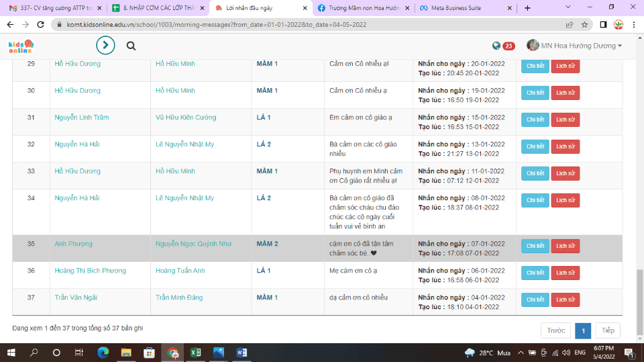Reload the page
644x362 pixels.
pos(40,24)
